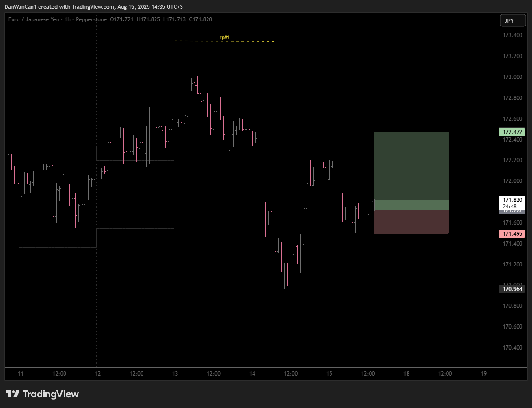Image resolution: width=532 pixels, height=408 pixels.
Task: Click the 171.200 price axis label
Action: tap(513, 265)
